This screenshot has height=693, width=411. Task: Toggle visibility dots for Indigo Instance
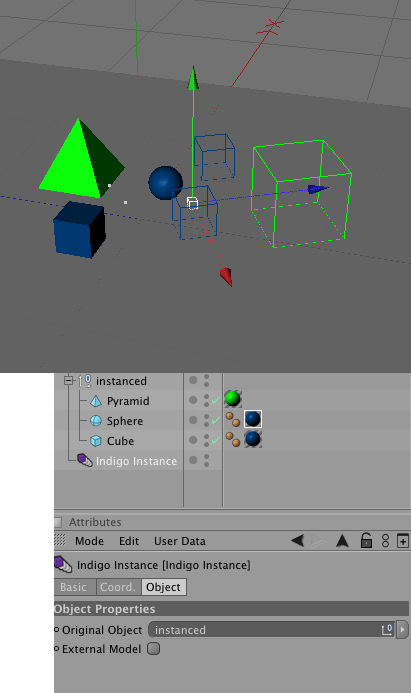(206, 460)
